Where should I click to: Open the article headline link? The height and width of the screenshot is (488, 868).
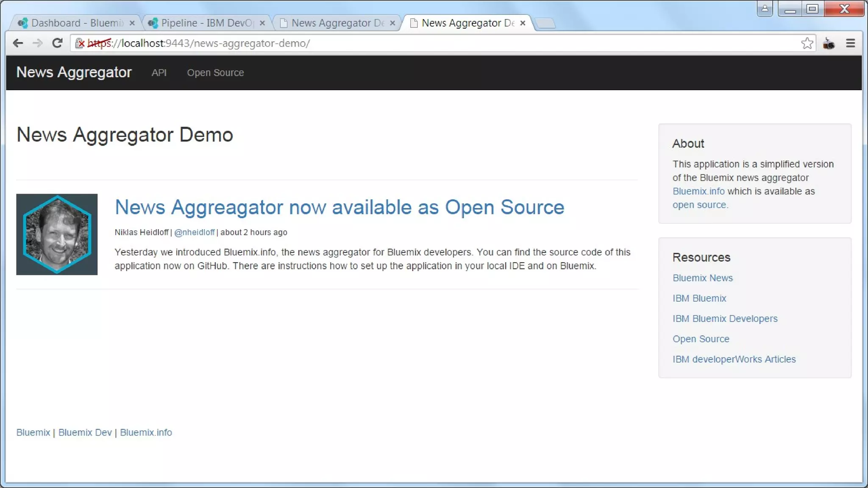tap(339, 207)
